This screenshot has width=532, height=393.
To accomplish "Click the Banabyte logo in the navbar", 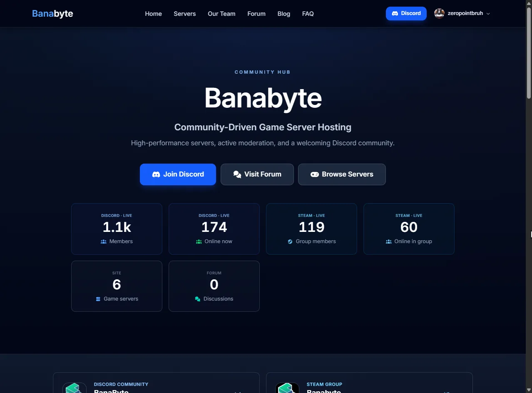I will click(52, 14).
